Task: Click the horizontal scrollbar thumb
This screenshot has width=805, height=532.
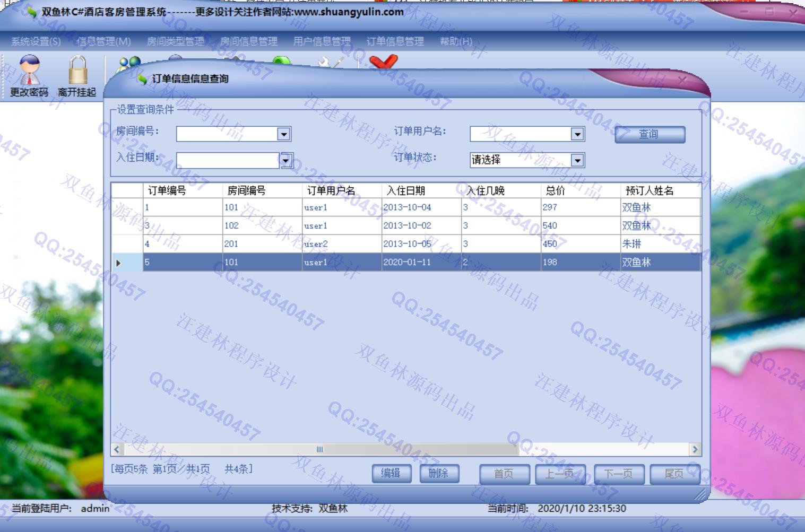Action: [x=321, y=449]
